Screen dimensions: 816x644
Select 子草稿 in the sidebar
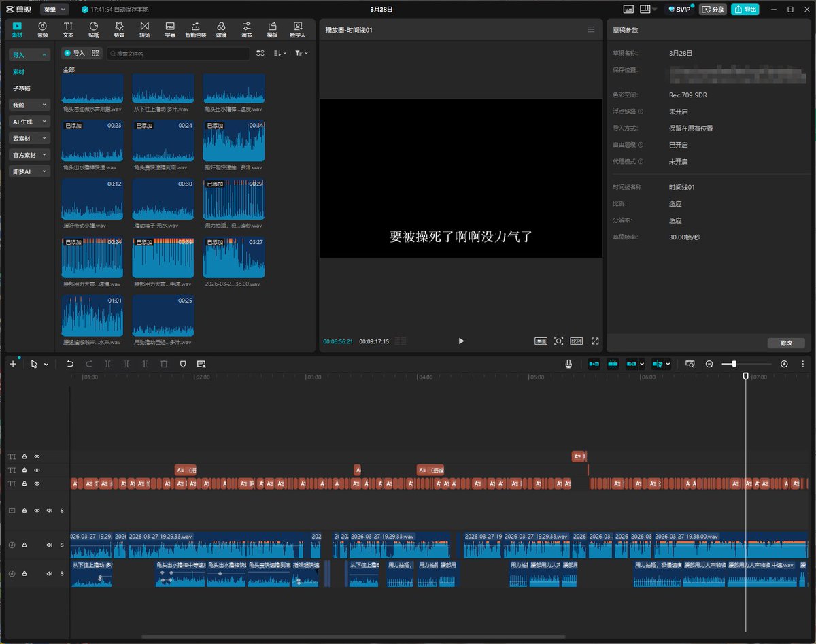pos(21,88)
